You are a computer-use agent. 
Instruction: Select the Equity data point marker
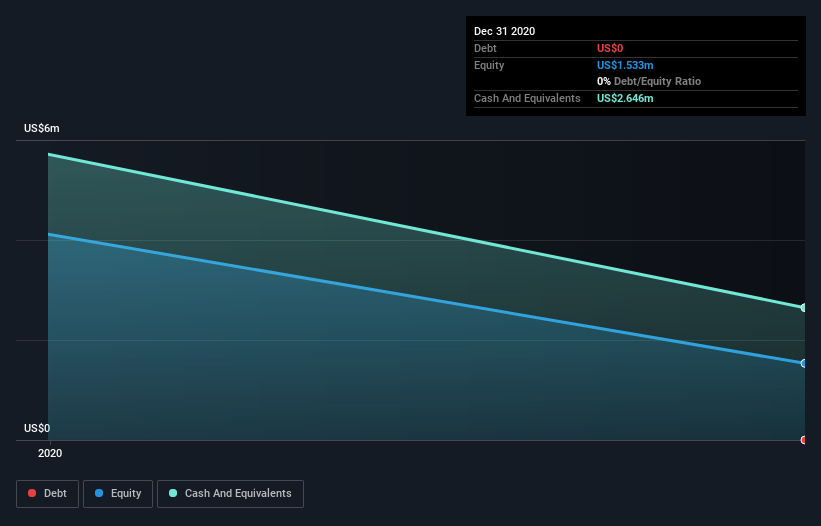point(804,363)
